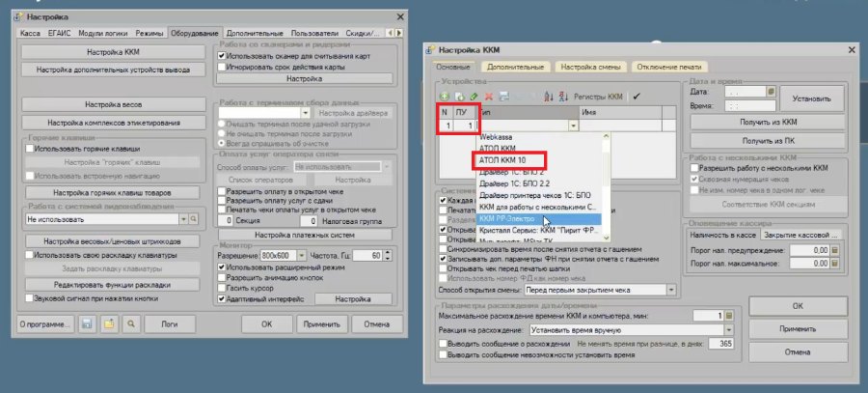Enable Разрешить работу с несколькими ККМ
The image size is (868, 393).
tap(694, 168)
